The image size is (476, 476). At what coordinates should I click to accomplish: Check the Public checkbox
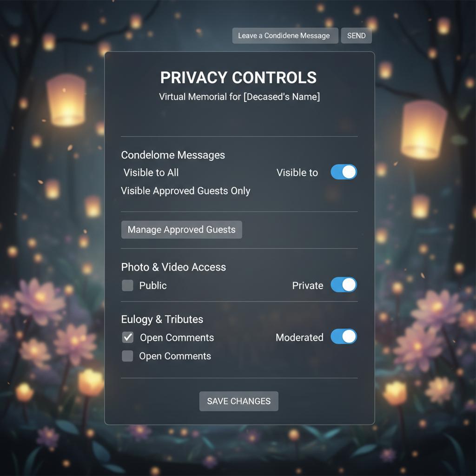pos(127,285)
